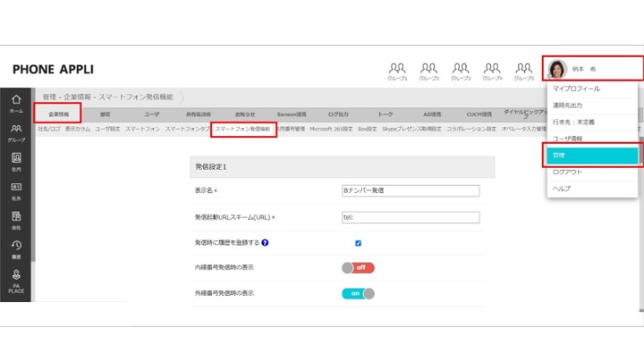This screenshot has width=644, height=362.
Task: Select the 部署 tab
Action: [x=106, y=114]
